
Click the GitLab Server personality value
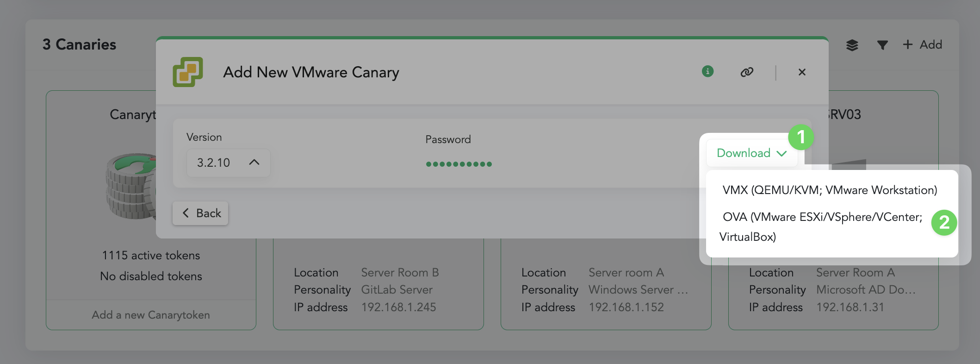point(397,289)
